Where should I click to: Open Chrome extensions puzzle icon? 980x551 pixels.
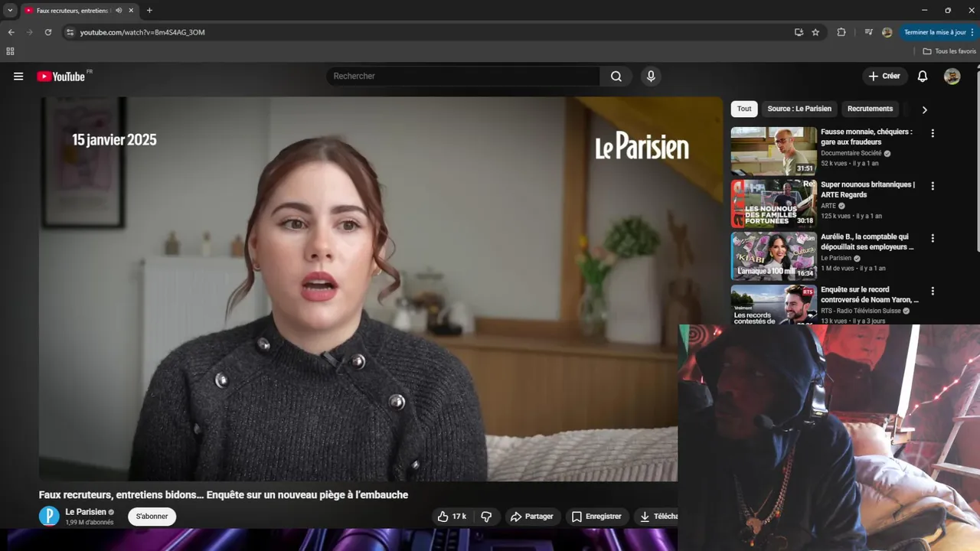pos(841,32)
